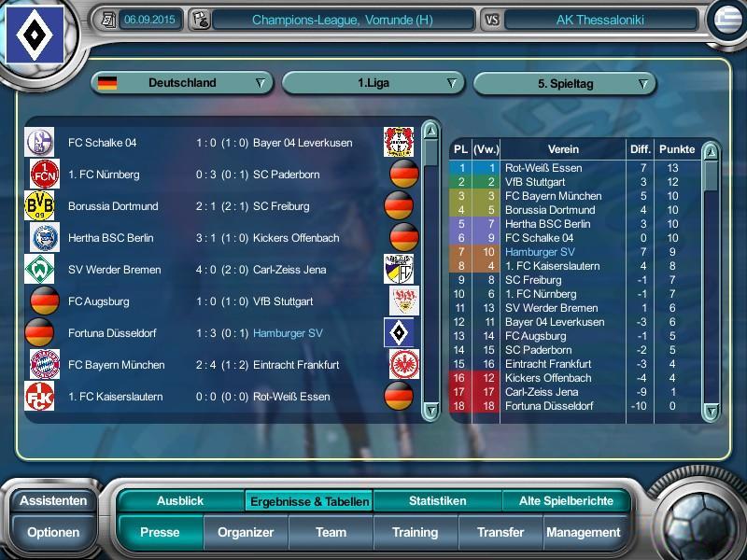Click the Greek flag ball top-right
Screen dimensions: 747x560
point(728,20)
